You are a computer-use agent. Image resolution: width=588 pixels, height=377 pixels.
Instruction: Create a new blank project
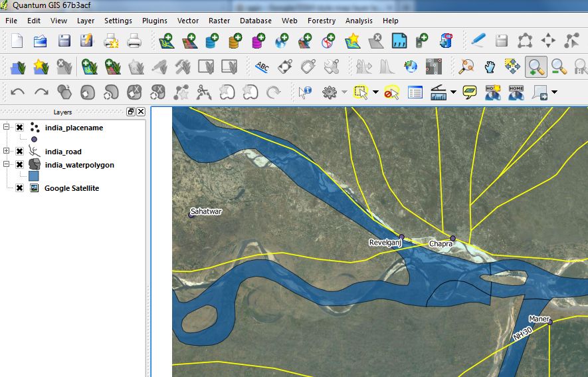[x=17, y=41]
